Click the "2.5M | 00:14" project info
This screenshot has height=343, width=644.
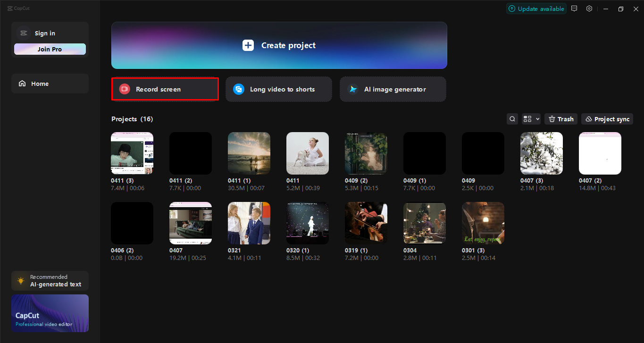[x=478, y=258]
